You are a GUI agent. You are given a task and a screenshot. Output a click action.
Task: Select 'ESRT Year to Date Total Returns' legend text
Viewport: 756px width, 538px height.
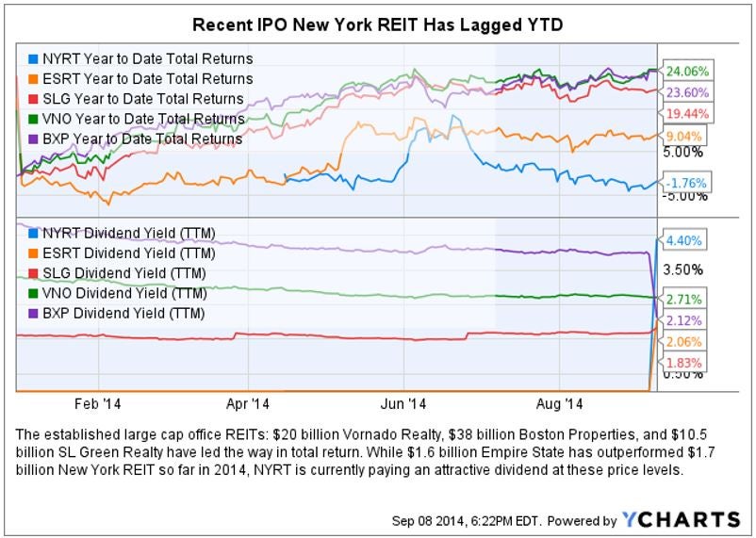coord(148,79)
